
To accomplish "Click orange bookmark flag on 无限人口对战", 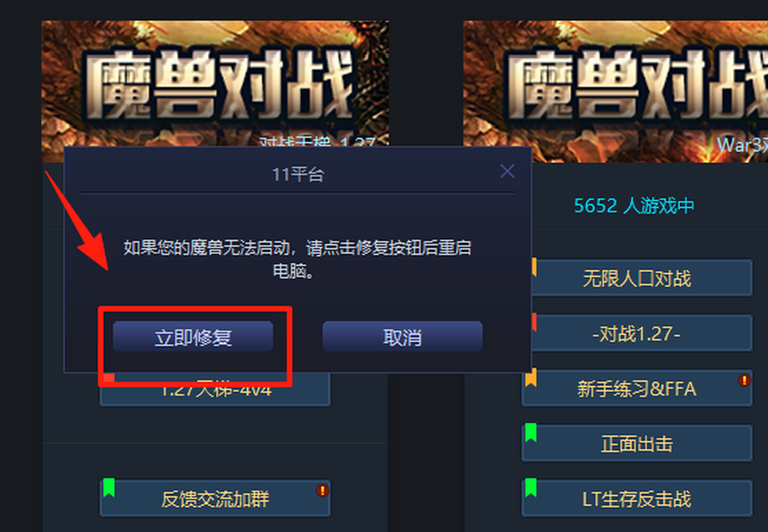I will point(534,267).
